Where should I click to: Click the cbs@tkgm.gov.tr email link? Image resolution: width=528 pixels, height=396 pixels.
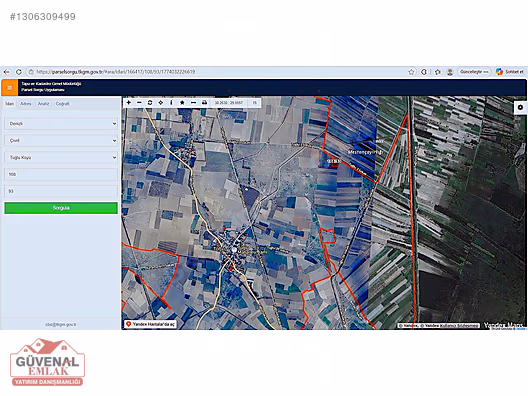(61, 325)
